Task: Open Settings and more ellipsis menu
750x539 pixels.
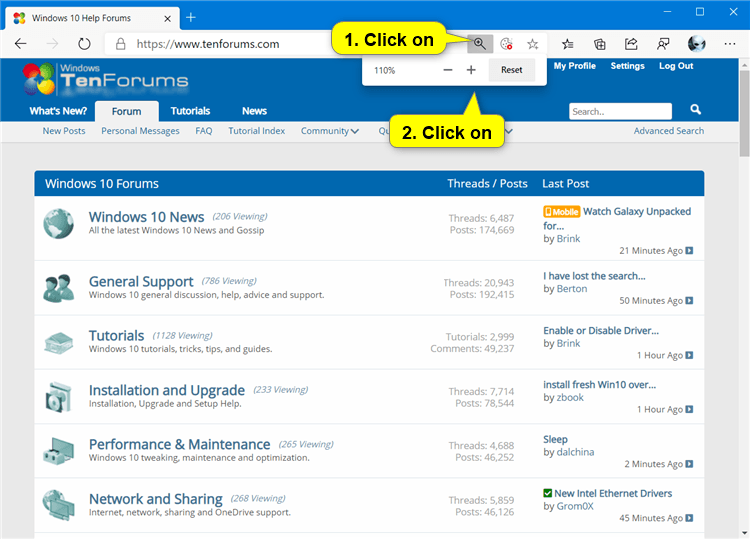Action: tap(729, 44)
